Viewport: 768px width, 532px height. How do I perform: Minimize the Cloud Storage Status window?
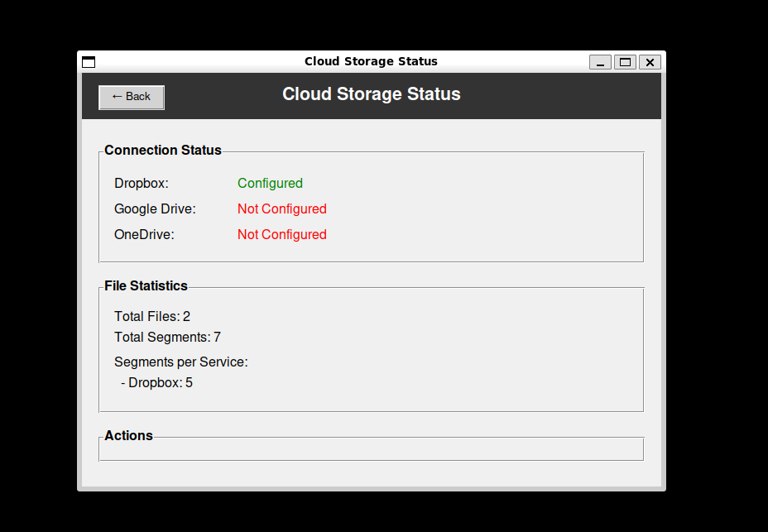600,62
